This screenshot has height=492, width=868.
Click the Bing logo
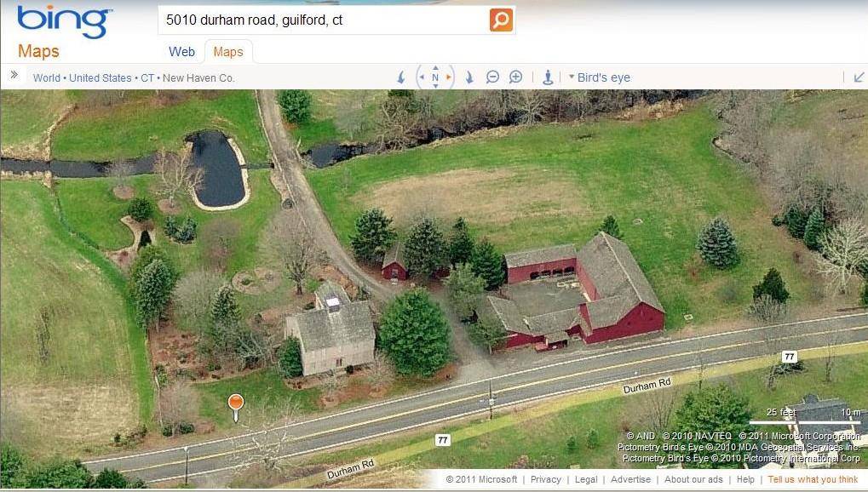tap(64, 21)
